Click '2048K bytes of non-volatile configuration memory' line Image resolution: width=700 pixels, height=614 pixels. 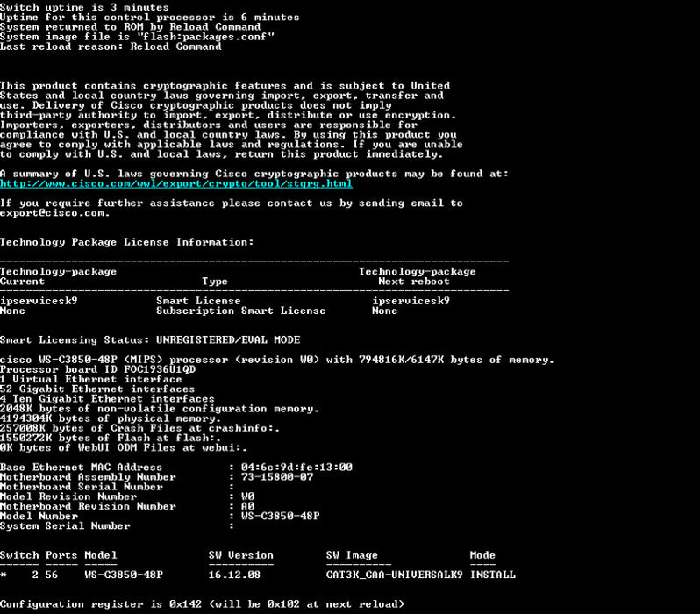pos(160,409)
